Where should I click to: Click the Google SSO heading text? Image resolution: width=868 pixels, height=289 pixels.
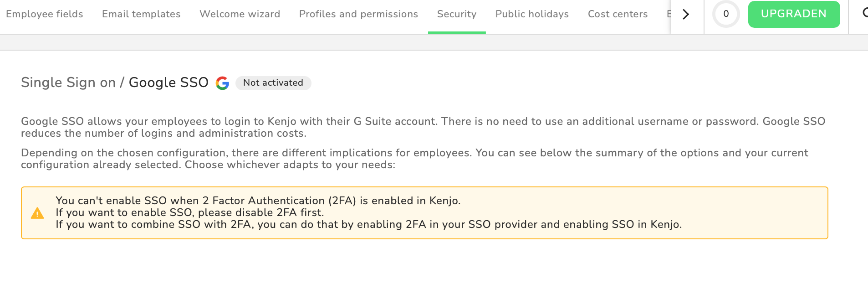pyautogui.click(x=168, y=83)
